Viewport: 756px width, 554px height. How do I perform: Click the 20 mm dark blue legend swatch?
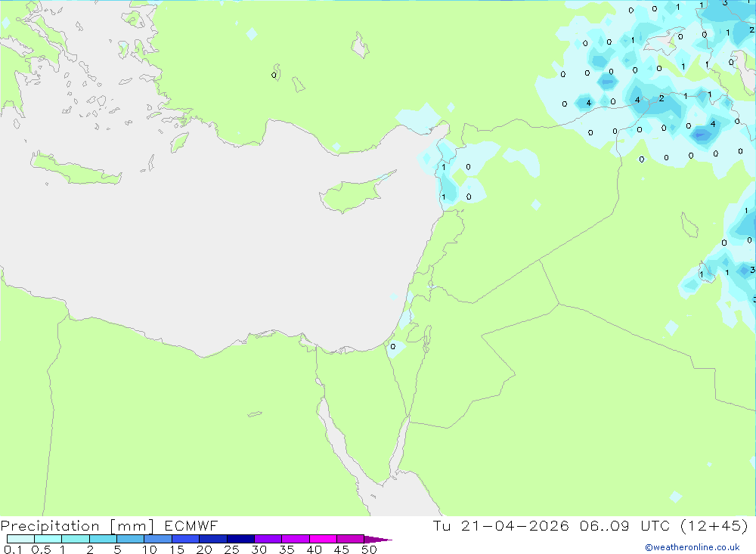212,539
